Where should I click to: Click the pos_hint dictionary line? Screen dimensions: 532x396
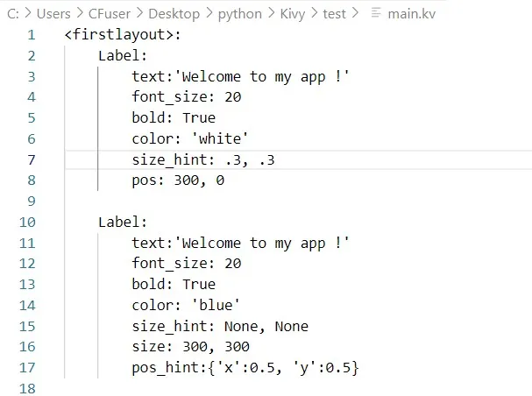tap(245, 367)
